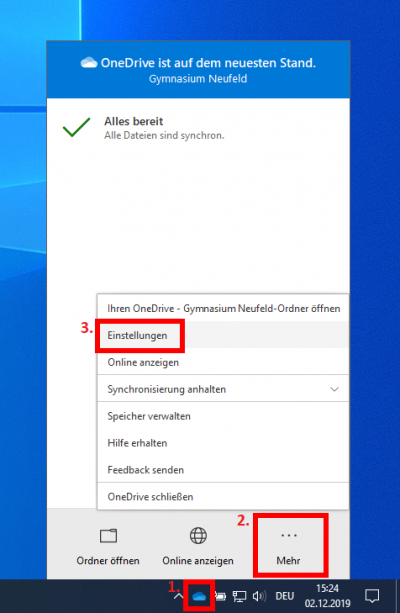The height and width of the screenshot is (613, 400).
Task: Click the DEU language indicator
Action: point(285,596)
